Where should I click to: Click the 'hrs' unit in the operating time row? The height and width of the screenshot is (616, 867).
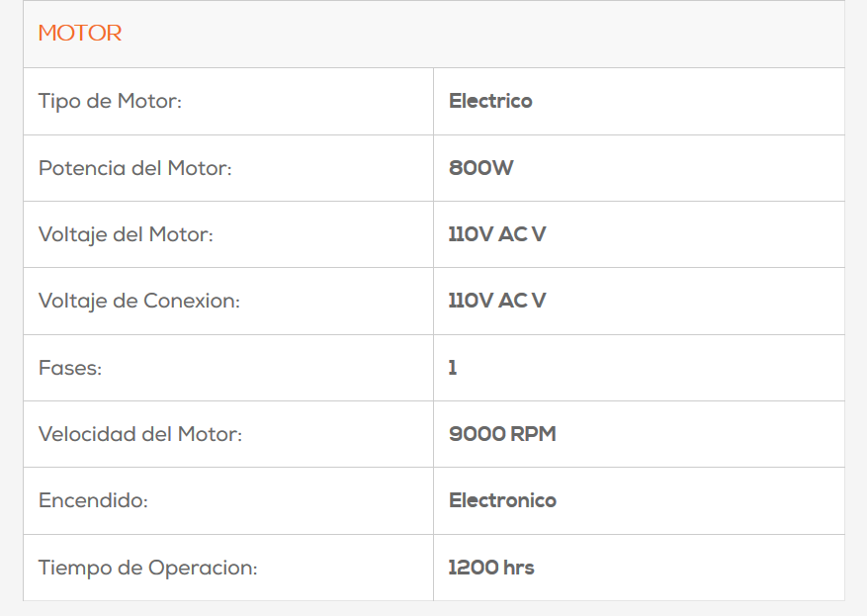tap(518, 568)
